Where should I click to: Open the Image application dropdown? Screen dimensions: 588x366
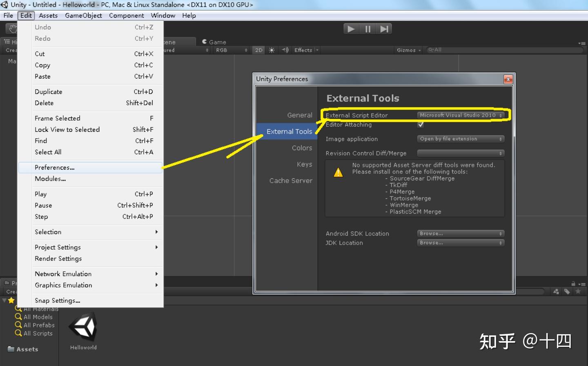(460, 139)
